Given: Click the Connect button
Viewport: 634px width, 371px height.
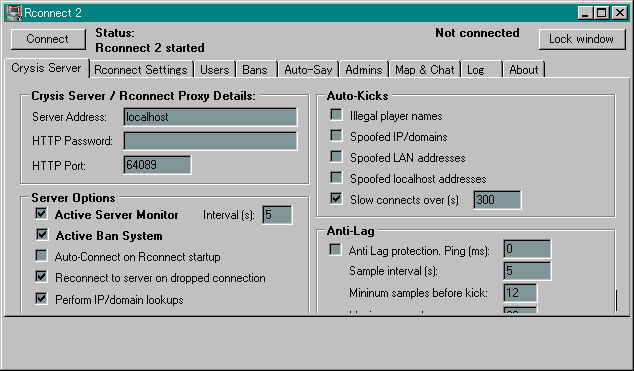Looking at the screenshot, I should (x=48, y=39).
